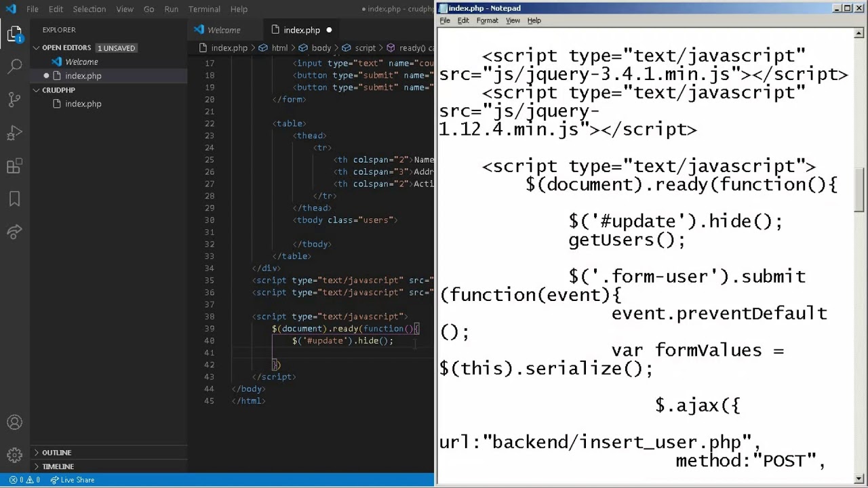Open the Help menu in VS Code
The width and height of the screenshot is (868, 488).
(239, 9)
